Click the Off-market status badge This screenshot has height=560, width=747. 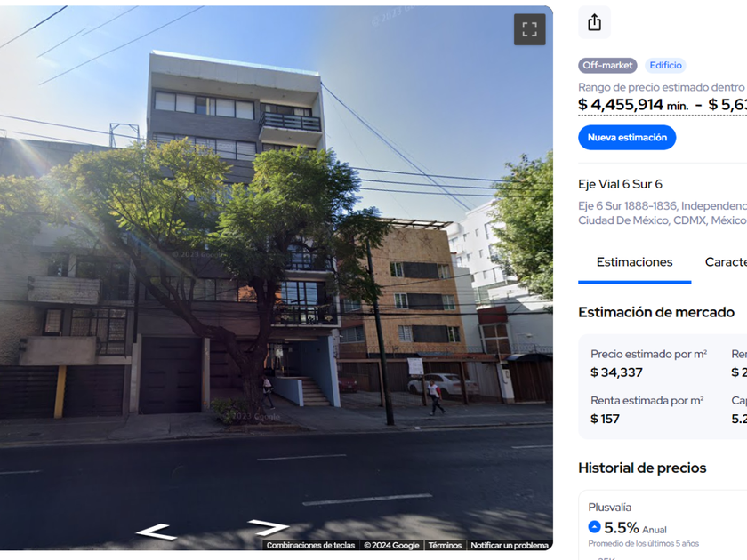(x=607, y=65)
